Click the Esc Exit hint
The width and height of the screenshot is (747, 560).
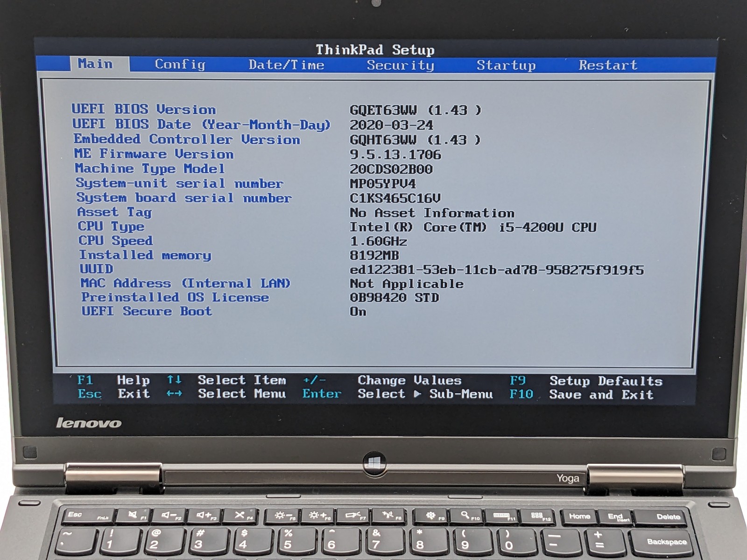point(114,394)
